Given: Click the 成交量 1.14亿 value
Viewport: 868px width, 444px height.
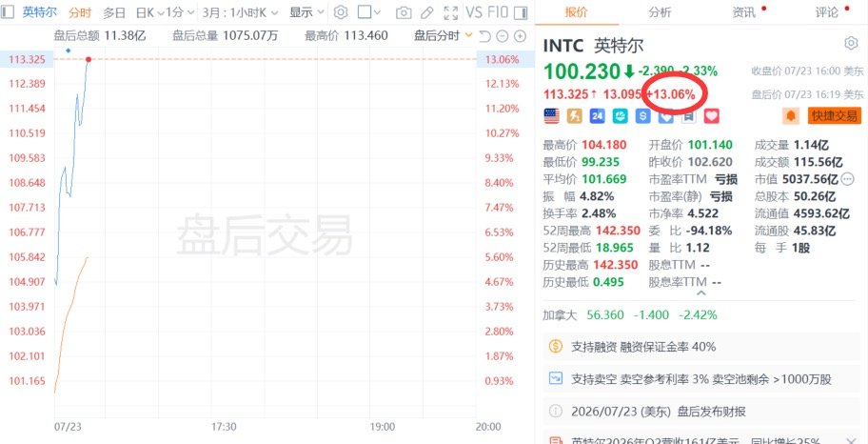Looking at the screenshot, I should pos(811,145).
